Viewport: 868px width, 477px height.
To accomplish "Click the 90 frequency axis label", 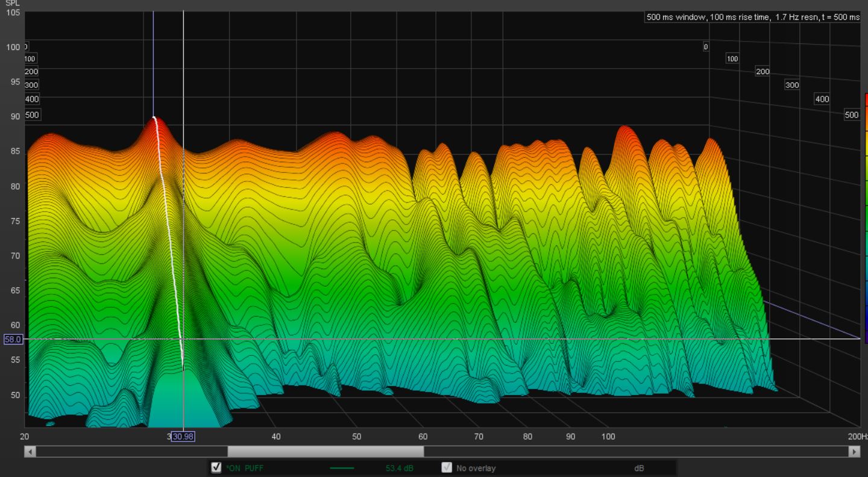I will (570, 437).
